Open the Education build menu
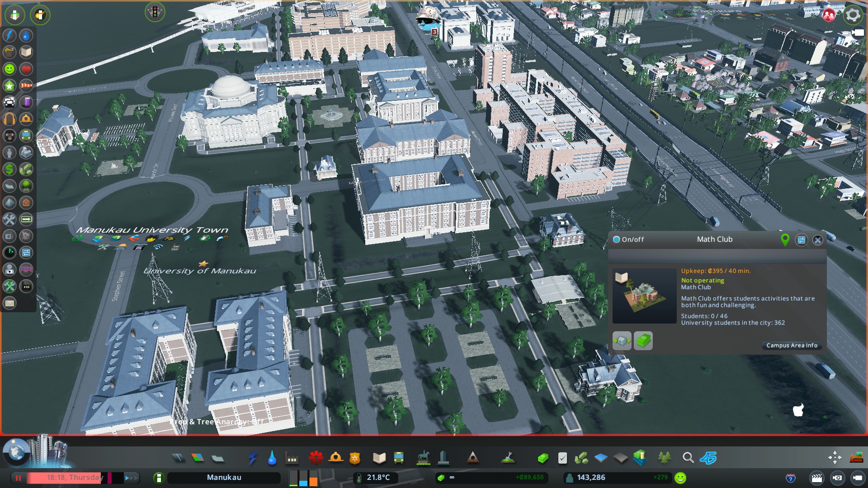This screenshot has height=488, width=868. point(379,458)
